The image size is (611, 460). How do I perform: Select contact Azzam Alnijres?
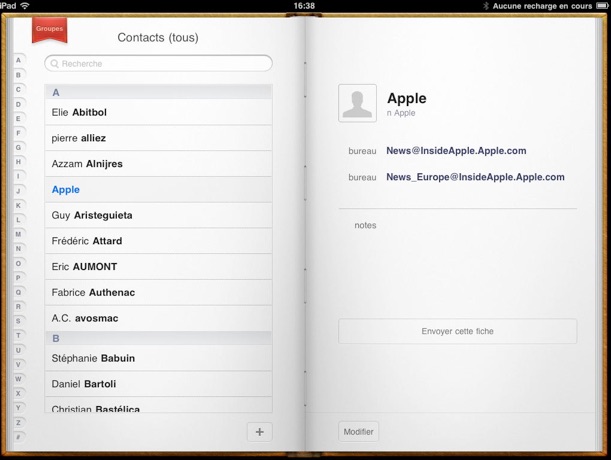pos(158,164)
